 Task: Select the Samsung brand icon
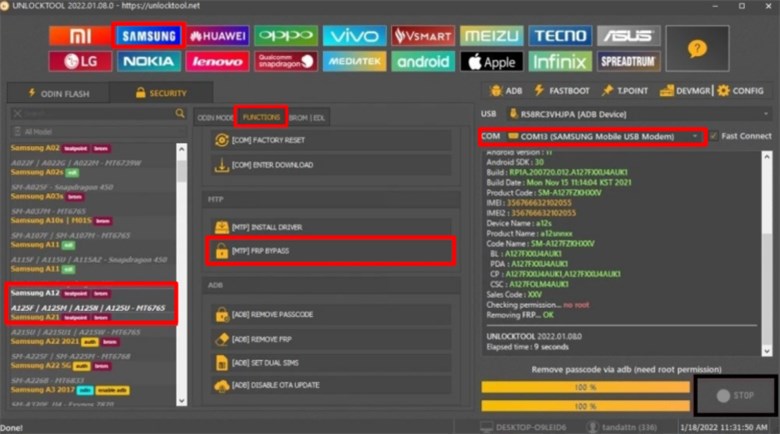[x=149, y=36]
